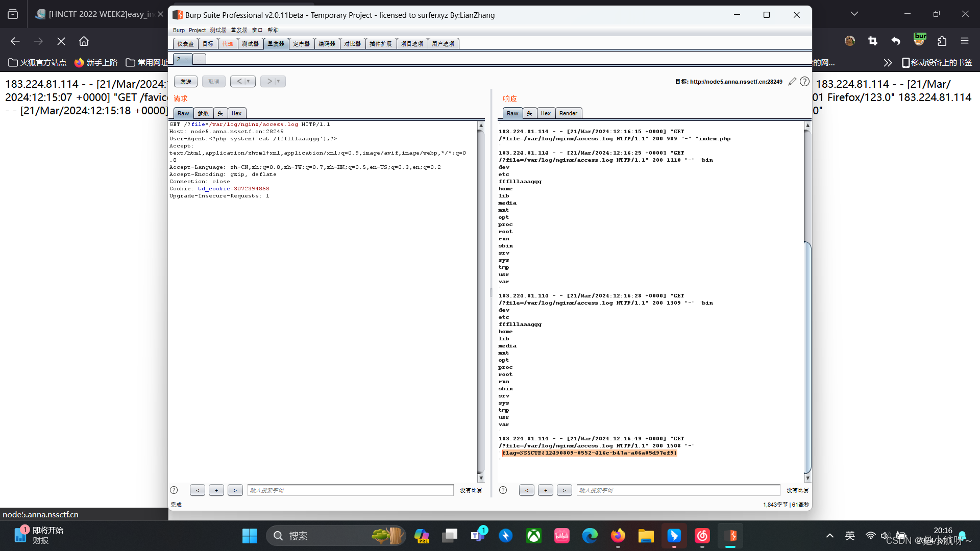Click the 发送 send button
This screenshot has height=551, width=980.
click(186, 82)
